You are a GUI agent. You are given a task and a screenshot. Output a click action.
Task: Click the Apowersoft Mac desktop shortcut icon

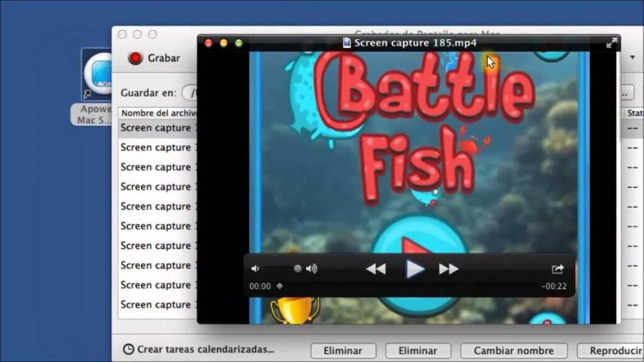coord(97,74)
